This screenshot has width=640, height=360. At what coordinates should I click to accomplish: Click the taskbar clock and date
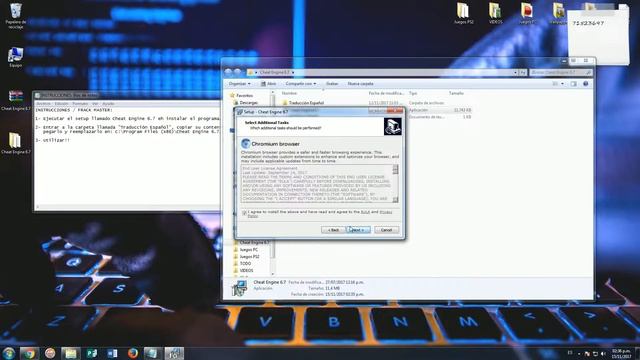621,353
